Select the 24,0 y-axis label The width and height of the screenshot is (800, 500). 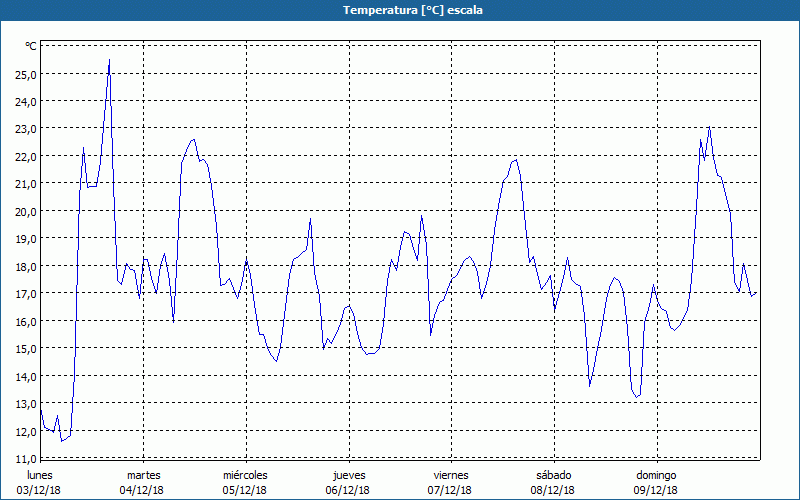26,102
